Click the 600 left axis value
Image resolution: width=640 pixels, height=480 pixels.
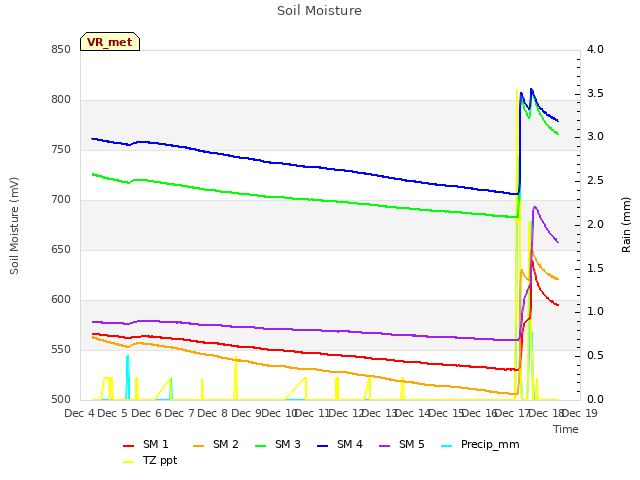(61, 300)
